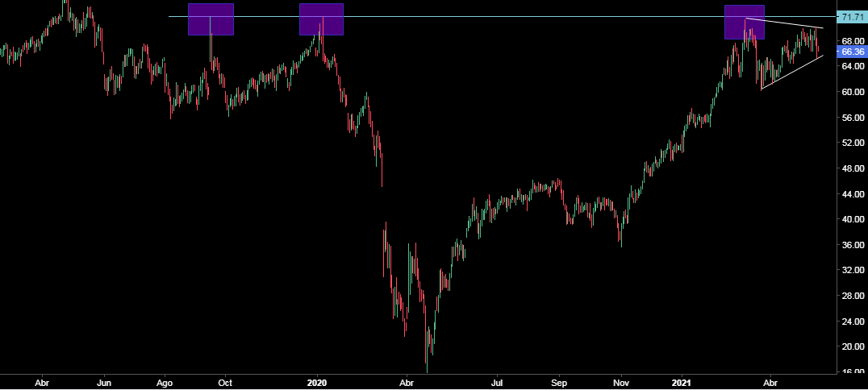The height and width of the screenshot is (390, 868).
Task: Click the 2021 label on time axis
Action: click(x=682, y=382)
